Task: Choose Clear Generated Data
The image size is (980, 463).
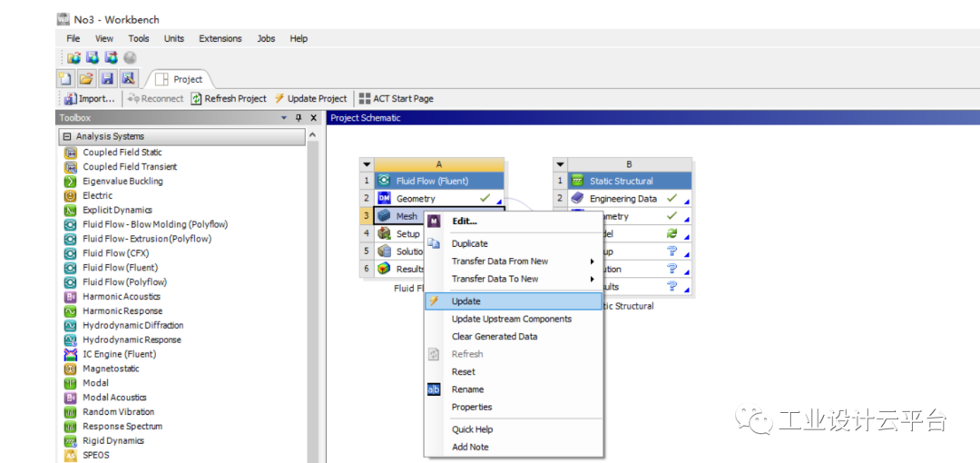Action: [x=513, y=336]
